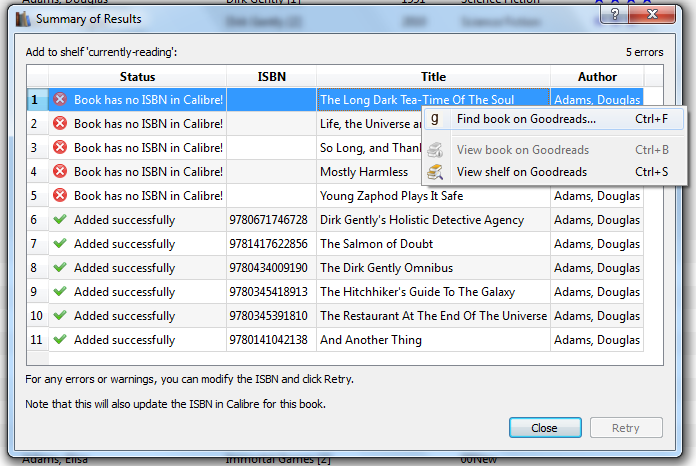Click 'Added successfully' status in row 7
Viewport: 696px width, 466px height.
click(x=125, y=244)
